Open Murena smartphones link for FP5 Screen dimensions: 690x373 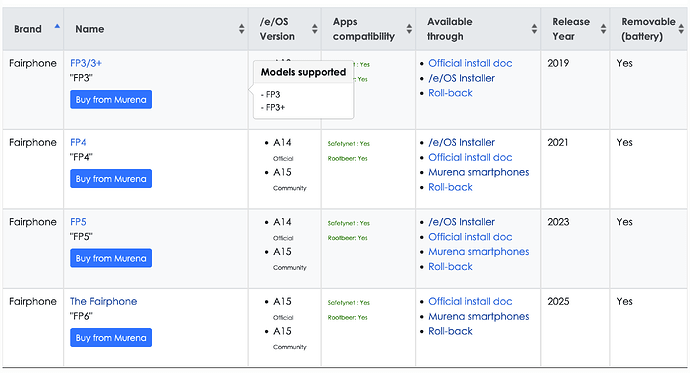[x=479, y=252]
